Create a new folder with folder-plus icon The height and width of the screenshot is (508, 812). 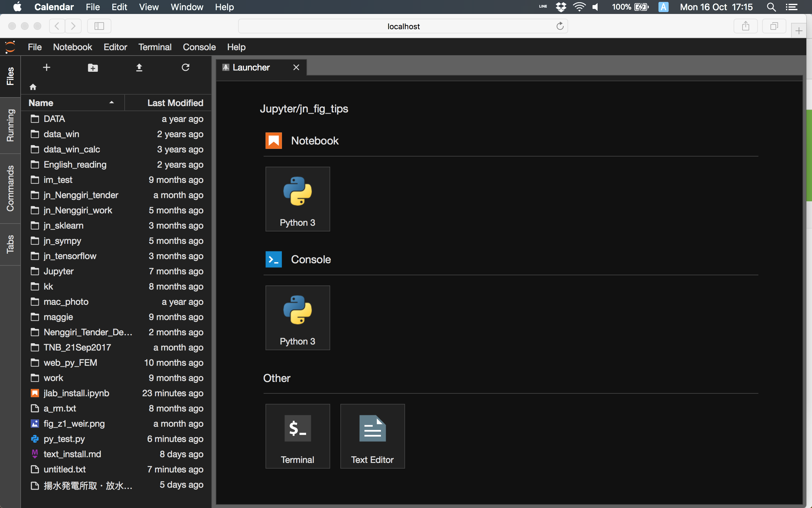[93, 68]
